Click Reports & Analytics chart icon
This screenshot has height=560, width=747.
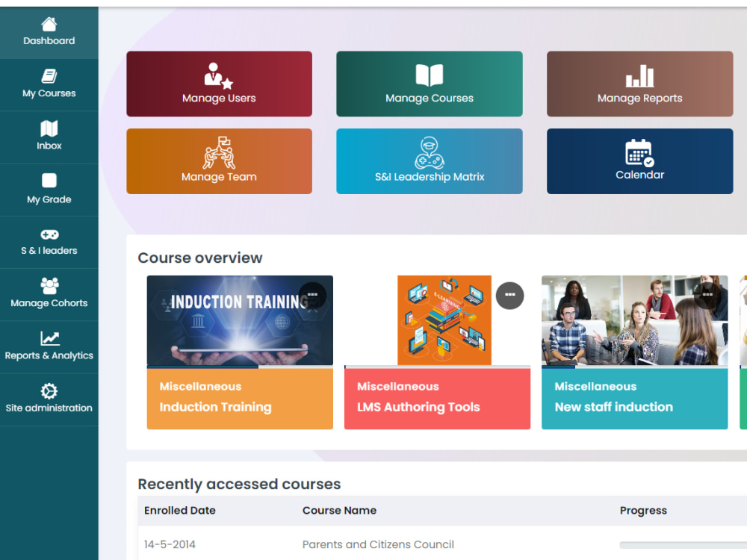point(49,338)
